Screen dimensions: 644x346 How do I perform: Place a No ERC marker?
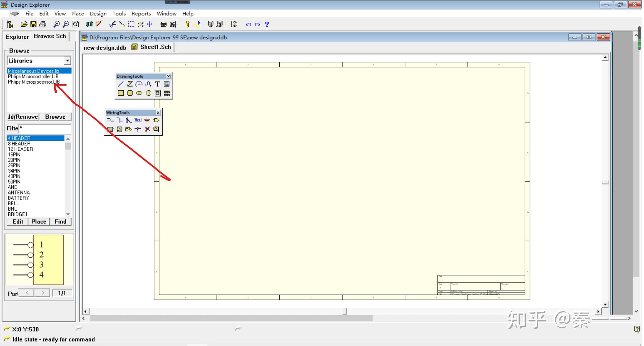(147, 129)
